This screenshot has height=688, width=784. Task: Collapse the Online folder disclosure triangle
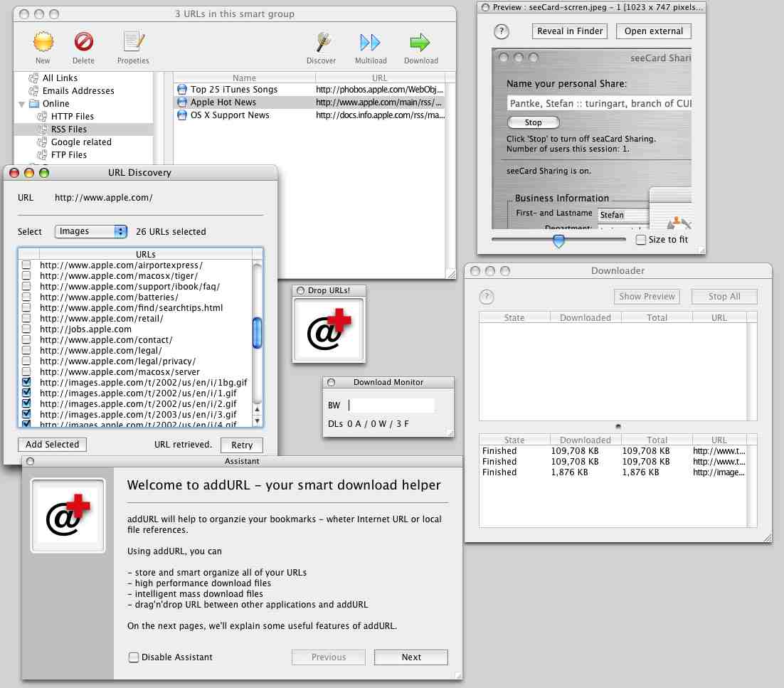(21, 104)
